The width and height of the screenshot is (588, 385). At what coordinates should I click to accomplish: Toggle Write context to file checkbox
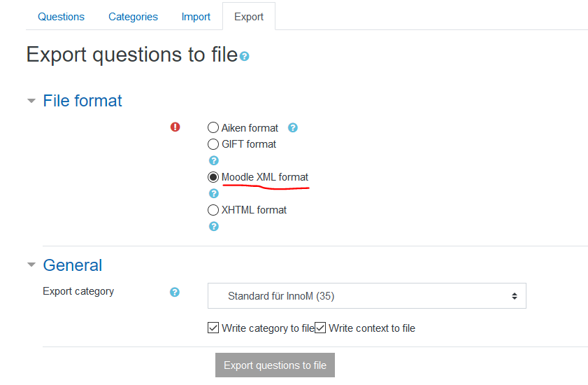tap(320, 328)
